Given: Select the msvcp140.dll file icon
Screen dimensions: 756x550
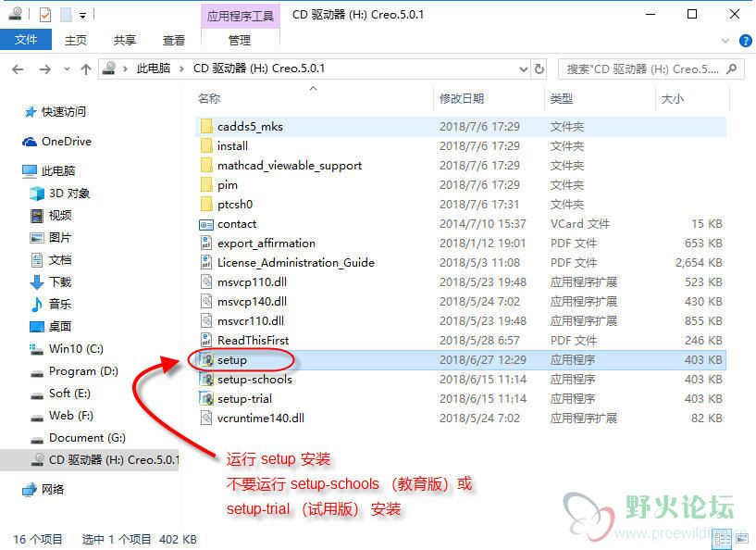Looking at the screenshot, I should point(206,302).
